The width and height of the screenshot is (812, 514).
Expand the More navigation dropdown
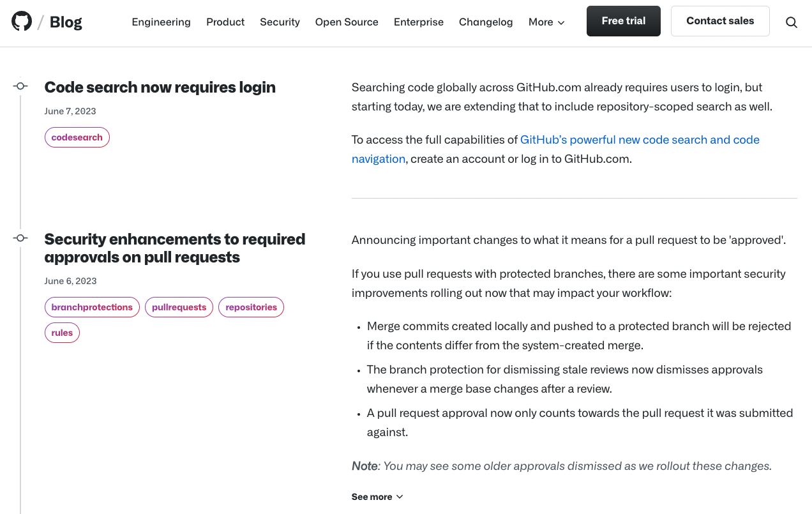[546, 22]
